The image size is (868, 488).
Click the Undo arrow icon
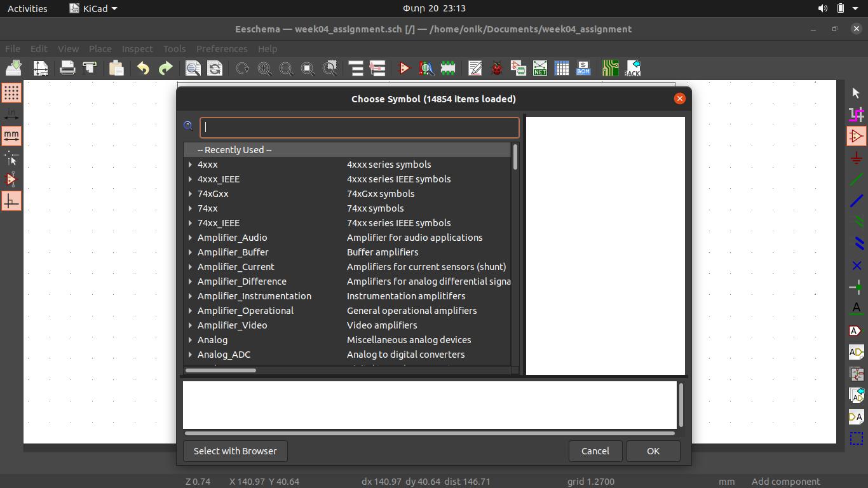pos(143,68)
